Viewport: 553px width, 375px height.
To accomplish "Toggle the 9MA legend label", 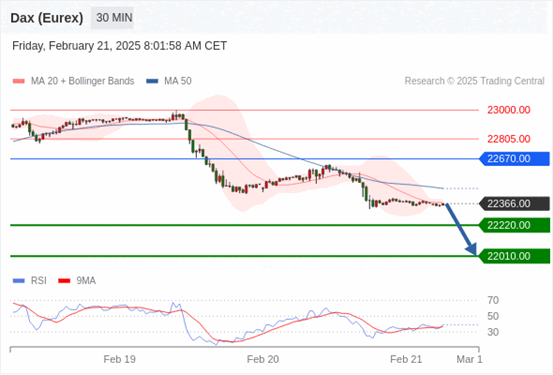I will tap(86, 281).
